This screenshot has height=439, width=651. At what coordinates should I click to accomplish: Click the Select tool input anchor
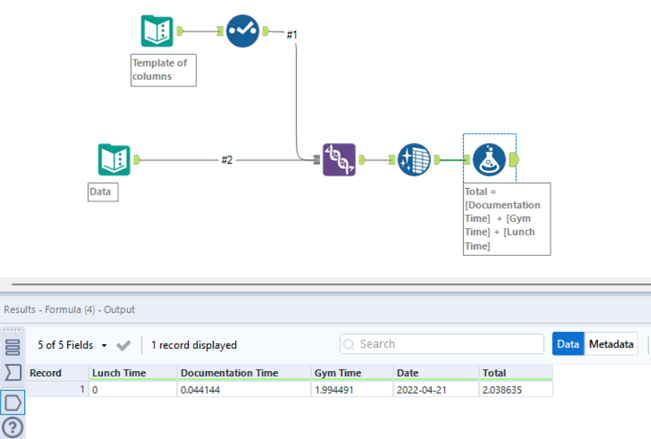click(220, 31)
